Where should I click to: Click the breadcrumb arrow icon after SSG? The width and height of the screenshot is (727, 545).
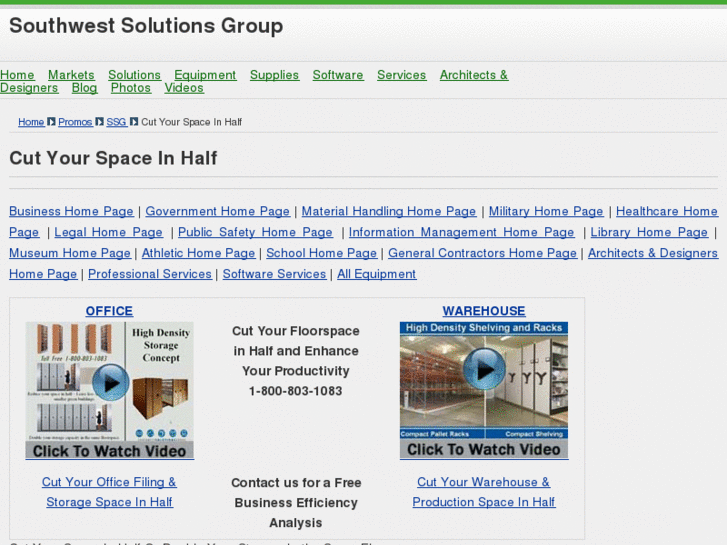point(134,122)
